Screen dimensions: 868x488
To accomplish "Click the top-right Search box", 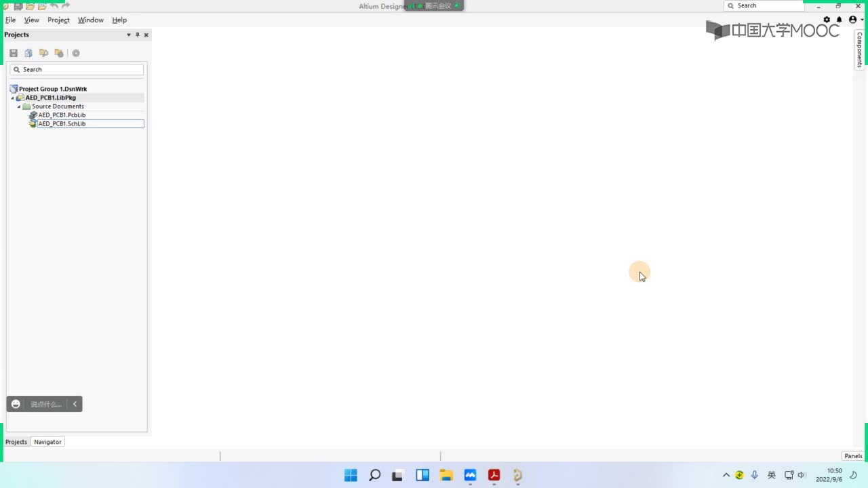I will click(x=764, y=5).
